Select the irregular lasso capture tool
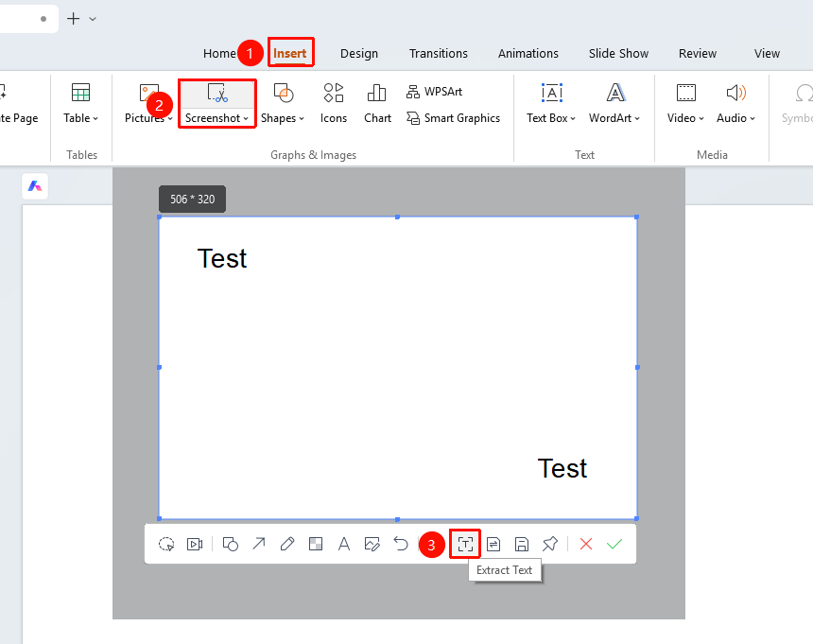This screenshot has height=644, width=813. 166,544
